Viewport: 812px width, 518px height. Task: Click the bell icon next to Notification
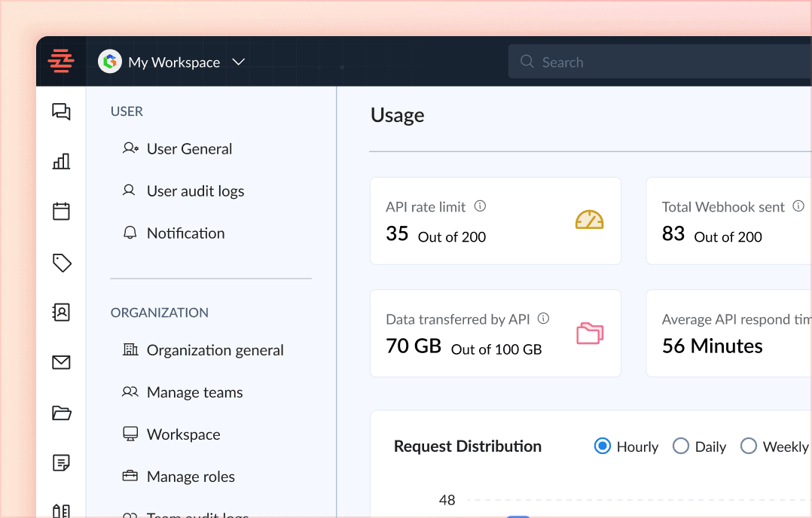click(x=130, y=233)
